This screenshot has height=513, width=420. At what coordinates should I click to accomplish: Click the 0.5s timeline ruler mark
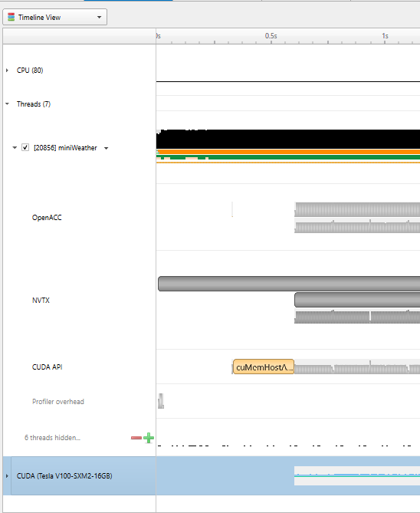(271, 36)
